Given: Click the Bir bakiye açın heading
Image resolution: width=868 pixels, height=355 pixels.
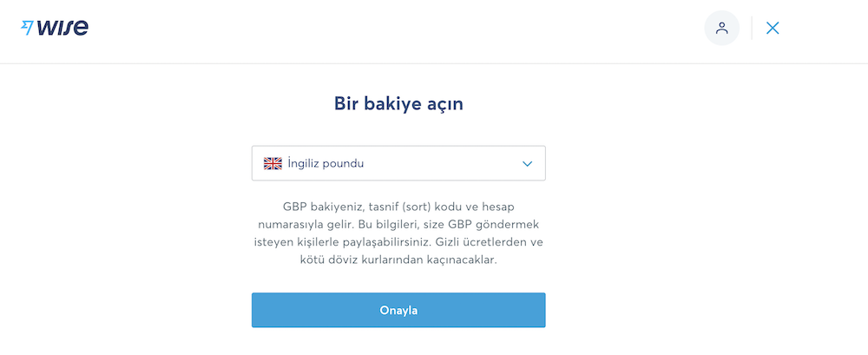Looking at the screenshot, I should (x=398, y=103).
